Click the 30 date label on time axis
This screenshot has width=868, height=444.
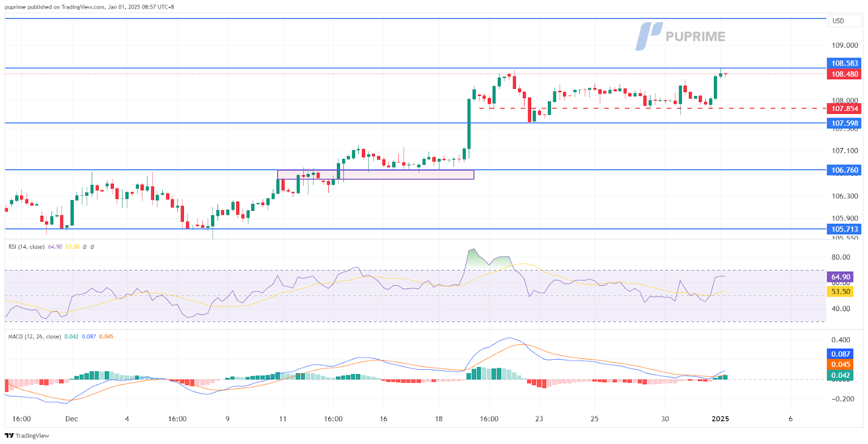point(665,419)
